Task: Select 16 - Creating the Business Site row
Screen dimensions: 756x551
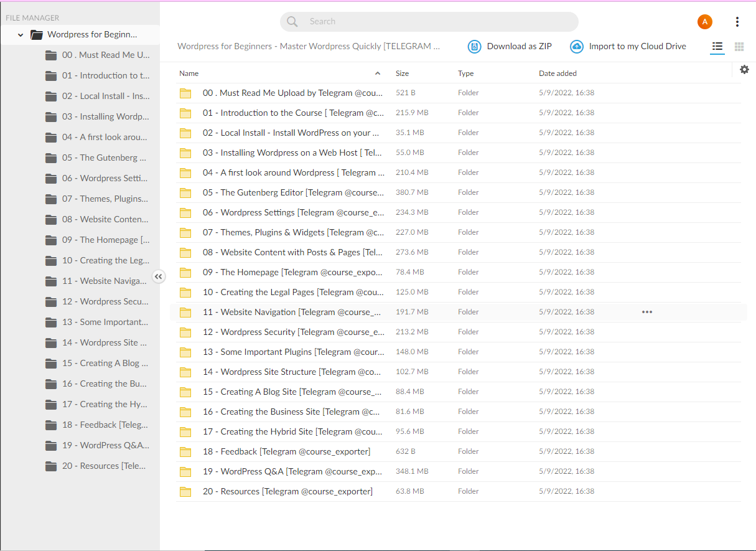Action: tap(459, 412)
